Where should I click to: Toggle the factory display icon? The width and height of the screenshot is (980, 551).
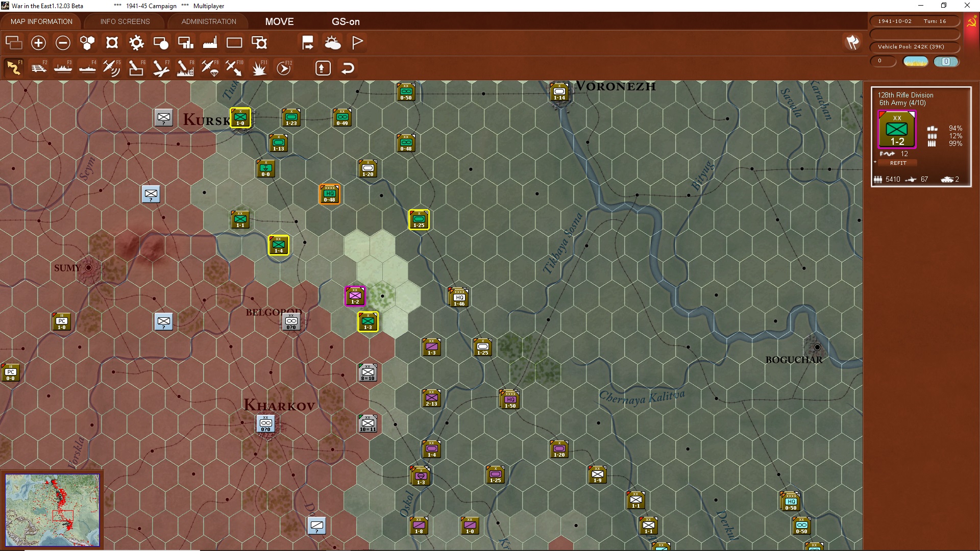click(210, 43)
